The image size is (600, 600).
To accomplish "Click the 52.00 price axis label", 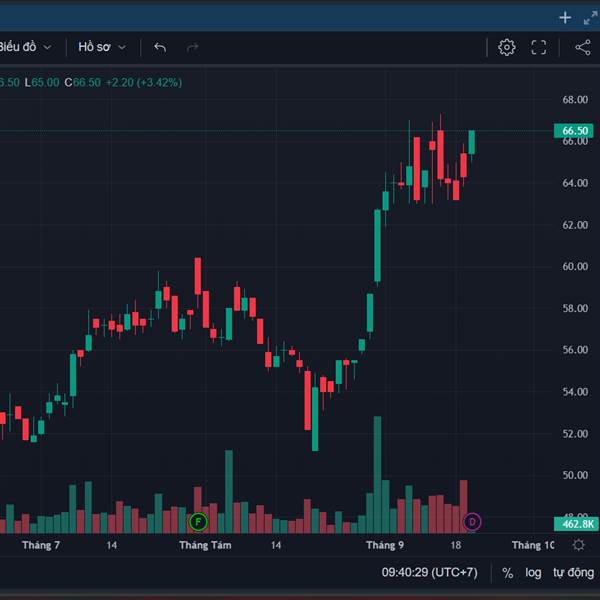I will pyautogui.click(x=575, y=434).
